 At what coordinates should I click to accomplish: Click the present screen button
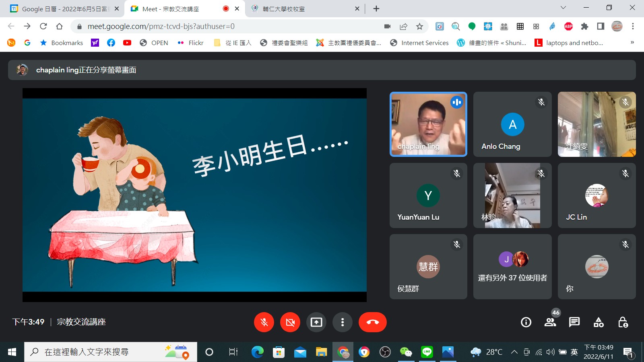coord(316,322)
